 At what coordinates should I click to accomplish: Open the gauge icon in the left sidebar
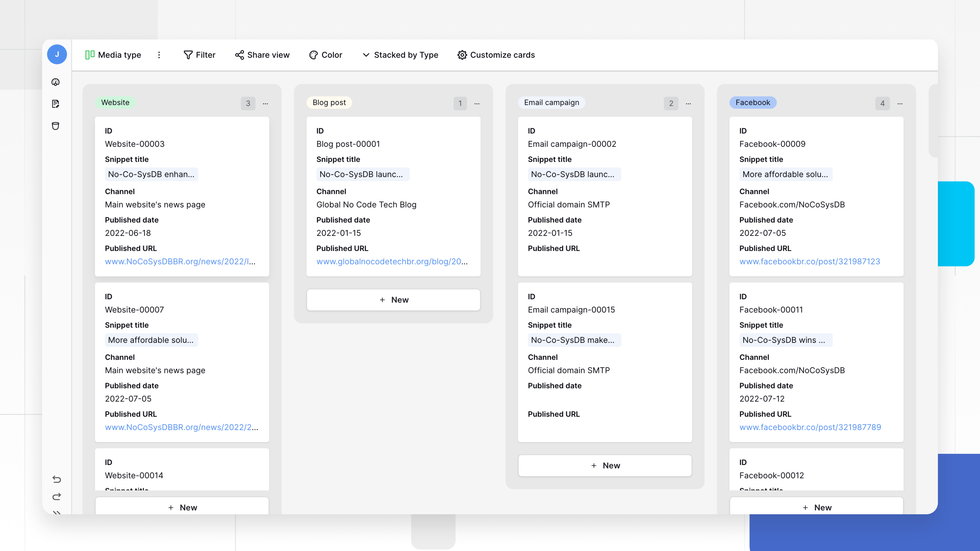pos(56,82)
